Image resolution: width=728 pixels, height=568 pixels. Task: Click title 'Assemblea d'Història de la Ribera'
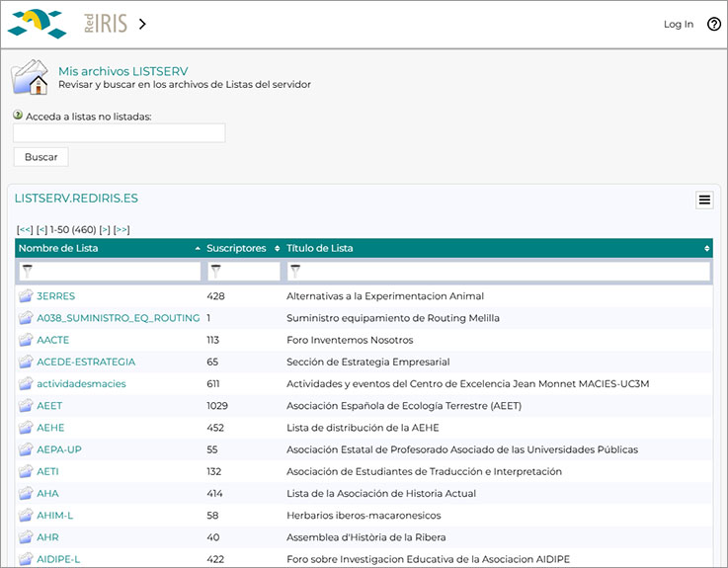(x=365, y=537)
